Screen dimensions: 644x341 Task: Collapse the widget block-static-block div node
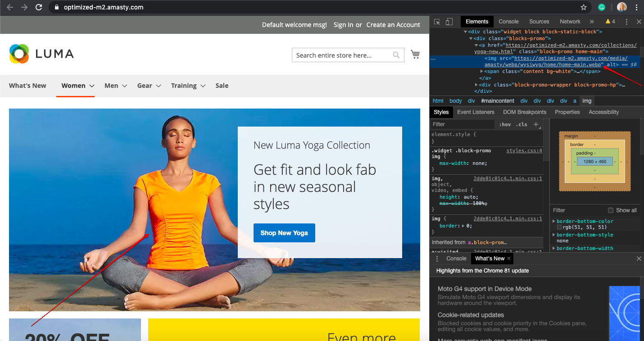(466, 32)
